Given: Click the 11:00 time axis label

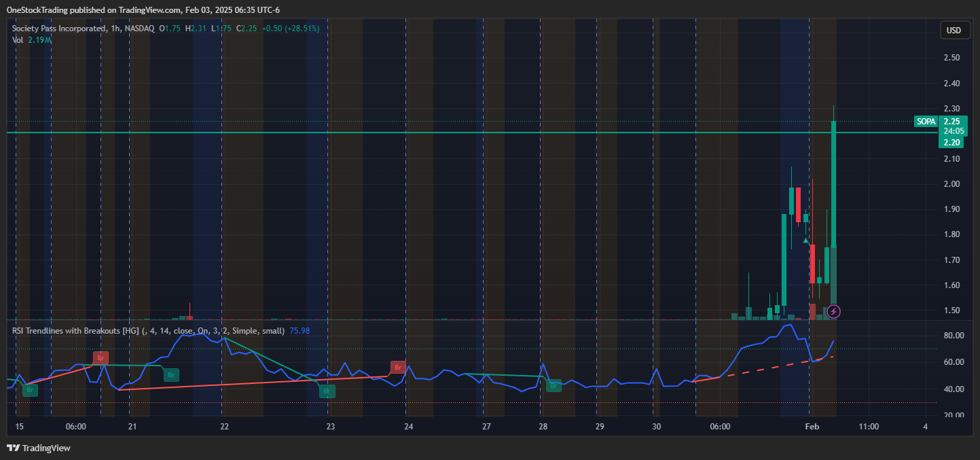Looking at the screenshot, I should (x=869, y=427).
